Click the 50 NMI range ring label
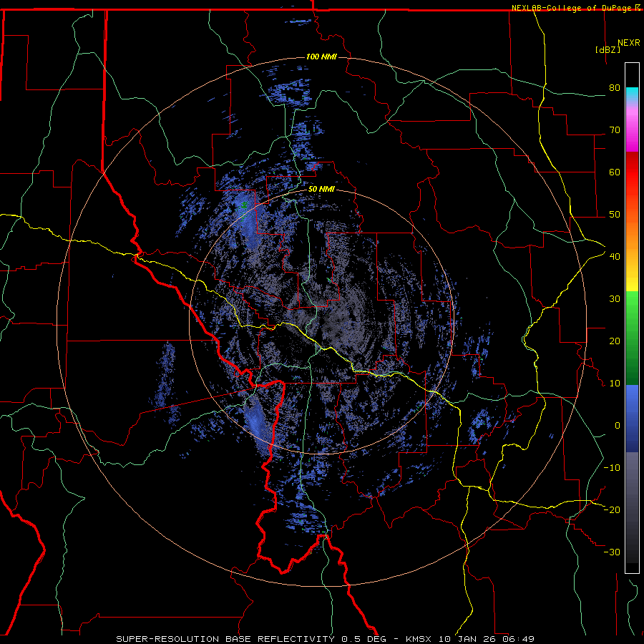 coord(321,189)
